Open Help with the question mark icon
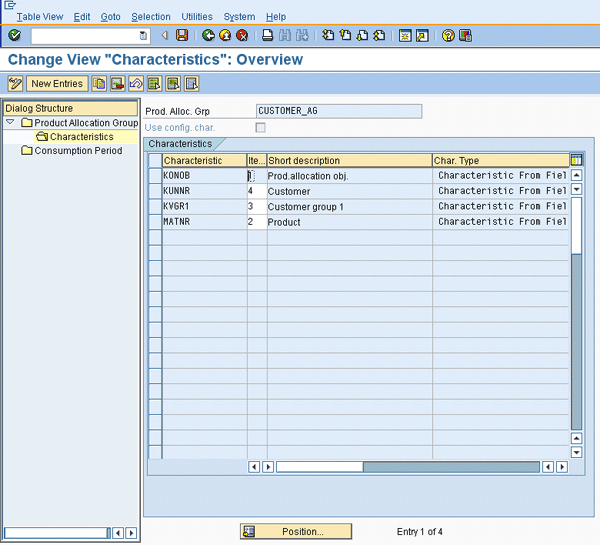The height and width of the screenshot is (545, 600). tap(449, 35)
